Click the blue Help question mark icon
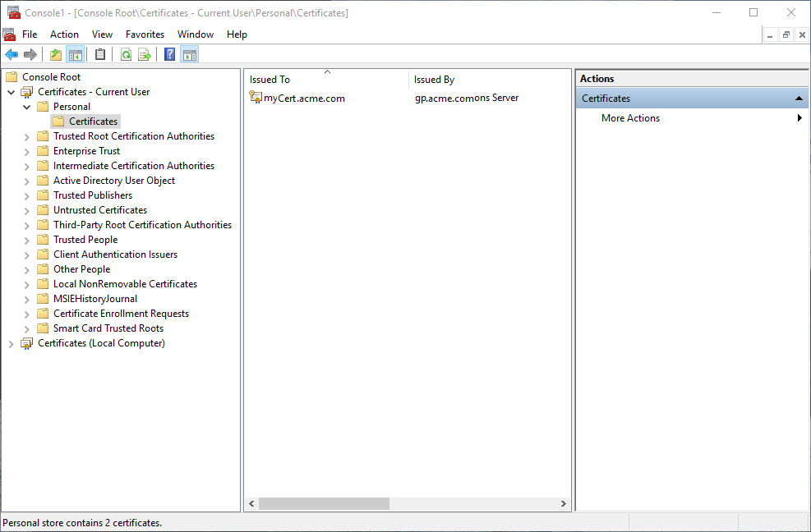 click(169, 55)
